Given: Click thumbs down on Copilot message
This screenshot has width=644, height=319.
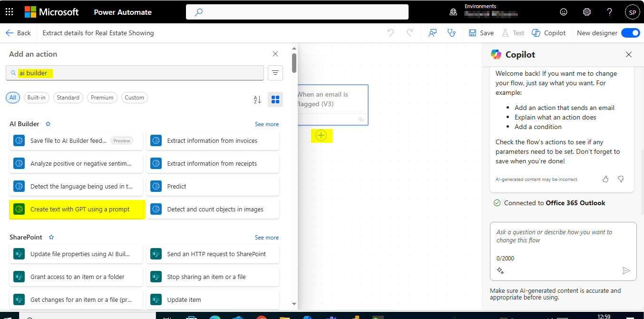Looking at the screenshot, I should click(621, 179).
